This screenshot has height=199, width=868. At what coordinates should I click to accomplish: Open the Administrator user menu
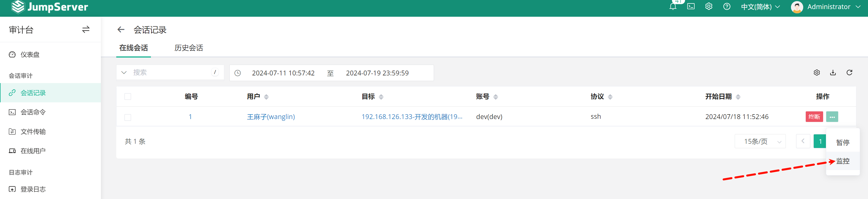(x=826, y=7)
